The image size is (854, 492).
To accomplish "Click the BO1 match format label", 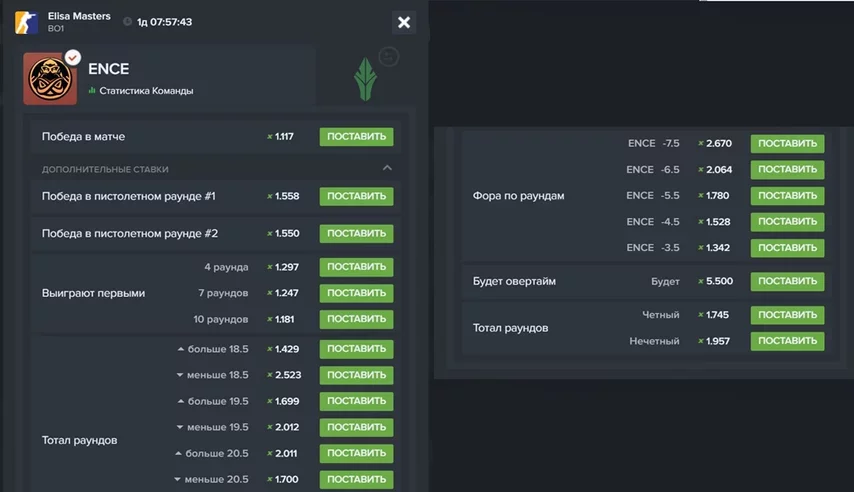I will click(56, 28).
